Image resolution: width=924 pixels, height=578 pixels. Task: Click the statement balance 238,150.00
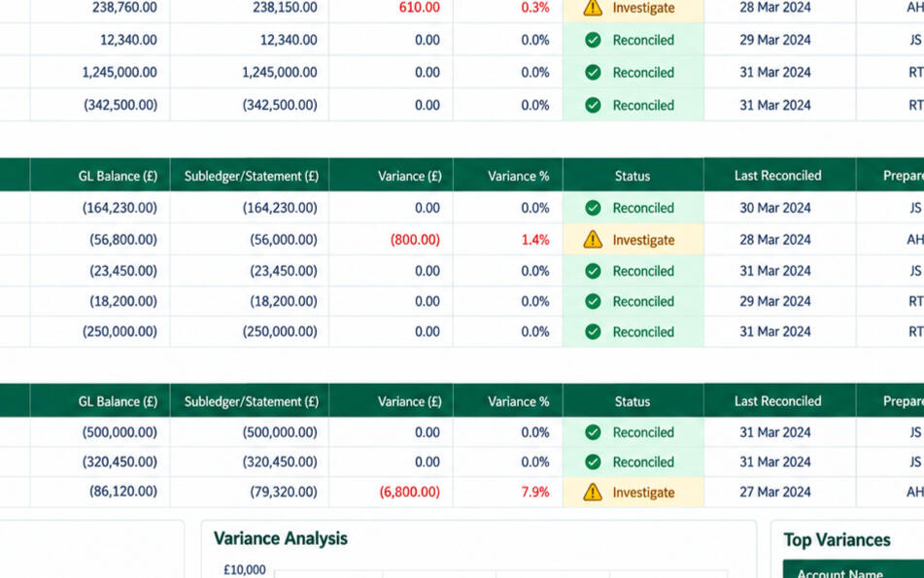click(285, 8)
